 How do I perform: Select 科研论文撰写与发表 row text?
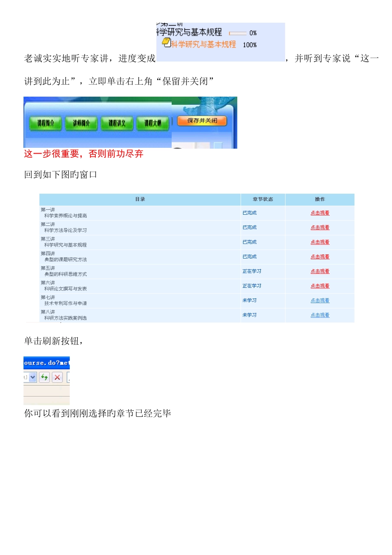pos(66,289)
